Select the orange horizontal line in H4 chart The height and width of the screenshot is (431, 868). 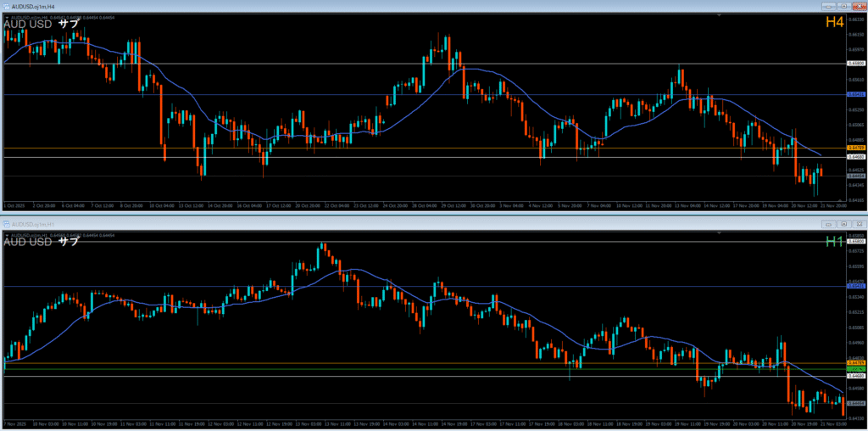(424, 148)
